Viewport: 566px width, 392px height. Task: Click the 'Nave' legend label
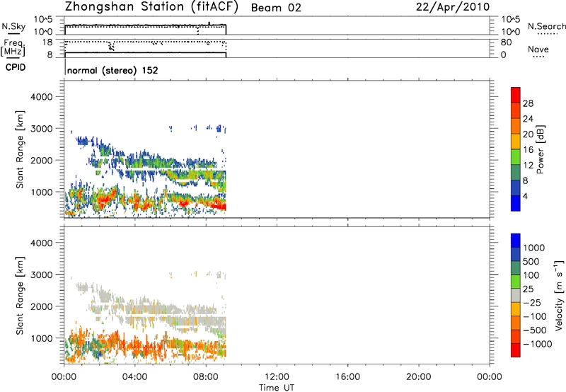tap(538, 49)
